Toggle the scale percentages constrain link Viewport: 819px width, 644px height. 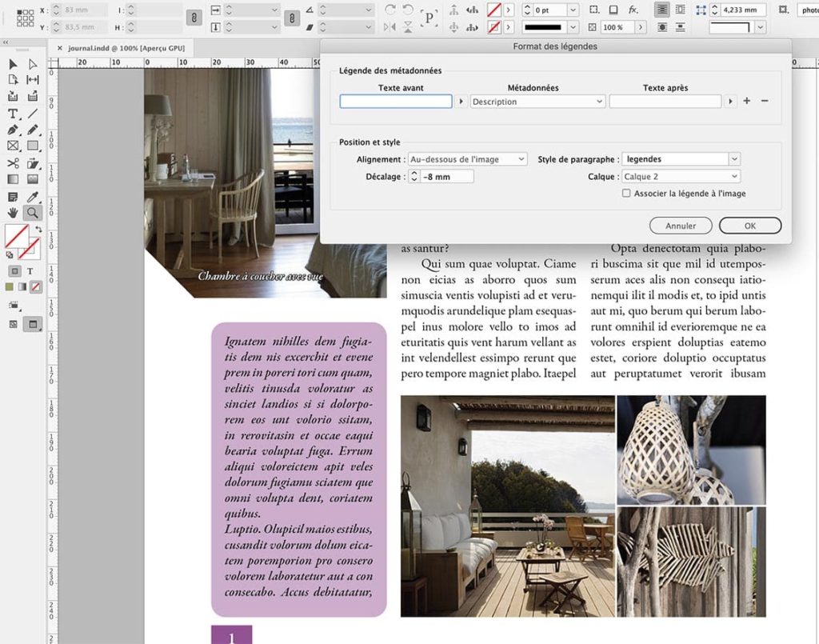click(294, 18)
